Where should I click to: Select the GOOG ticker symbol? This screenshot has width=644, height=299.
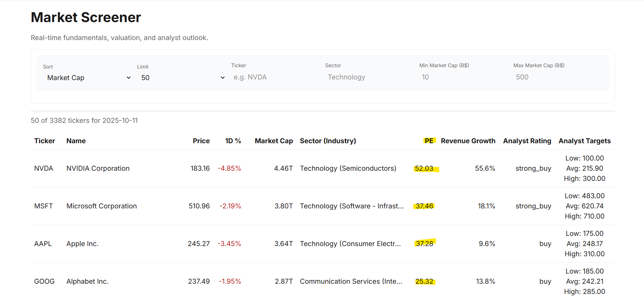pos(44,281)
